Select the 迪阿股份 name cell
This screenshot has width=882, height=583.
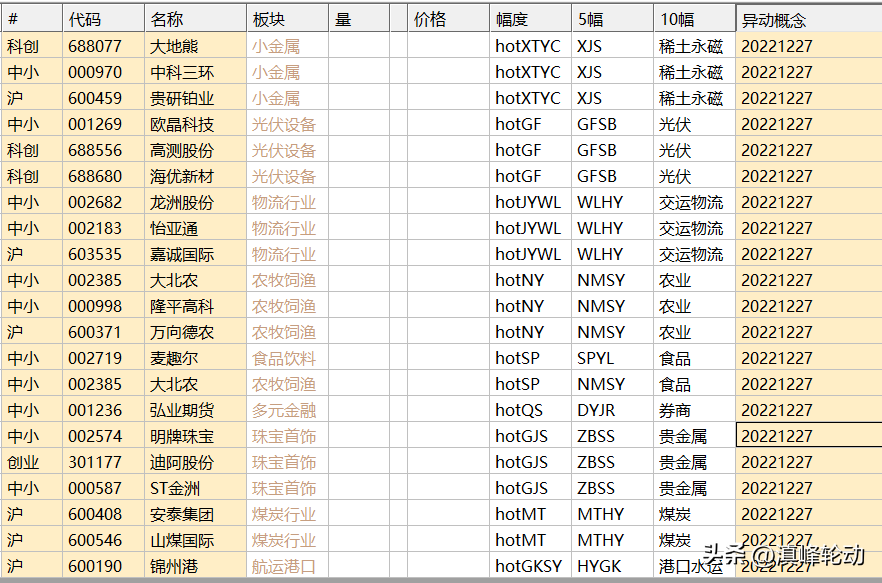(x=195, y=462)
